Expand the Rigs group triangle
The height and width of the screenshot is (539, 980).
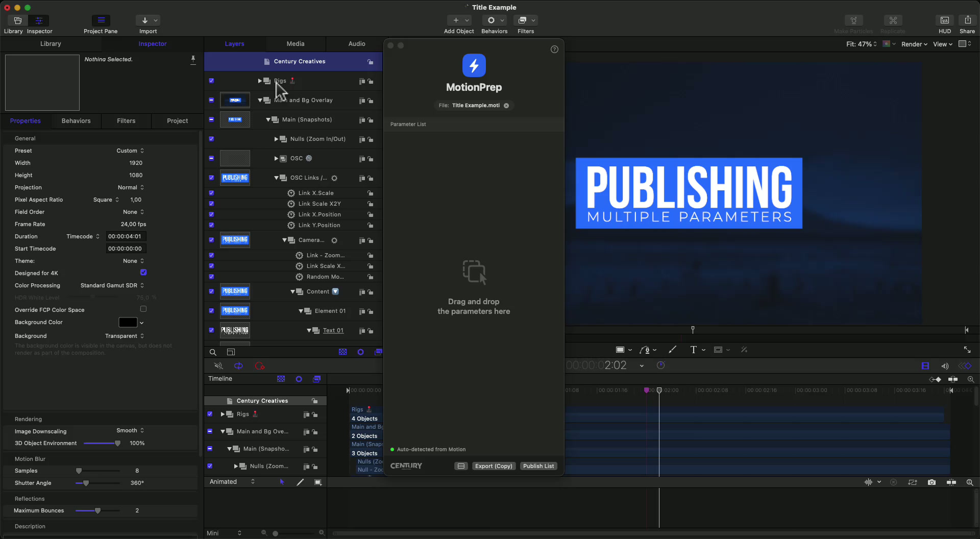coord(260,81)
